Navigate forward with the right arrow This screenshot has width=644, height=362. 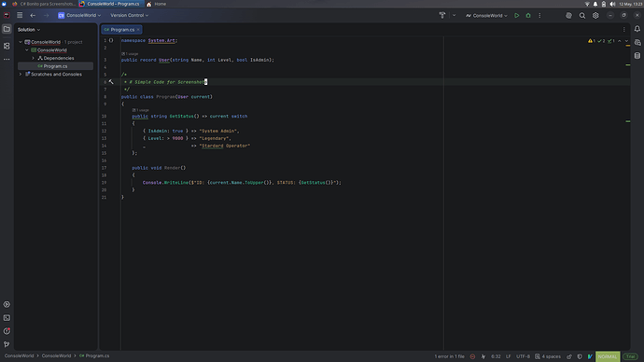[46, 15]
